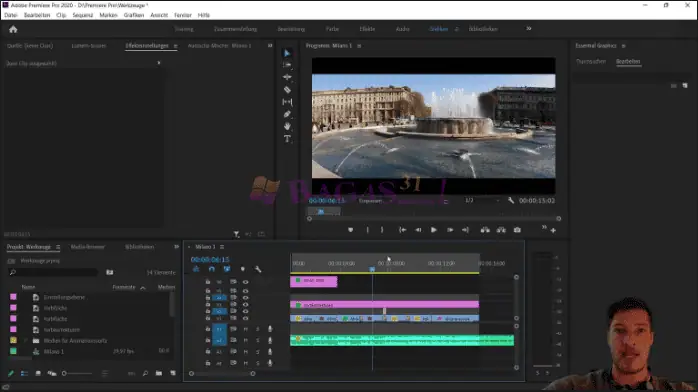Lock audio track A4

pos(207,363)
